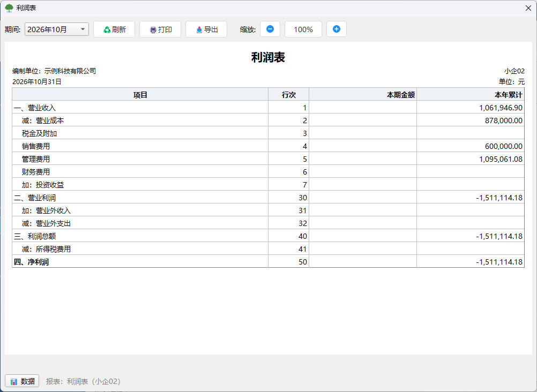Click the value 600,000.00
The width and height of the screenshot is (537, 392).
504,146
